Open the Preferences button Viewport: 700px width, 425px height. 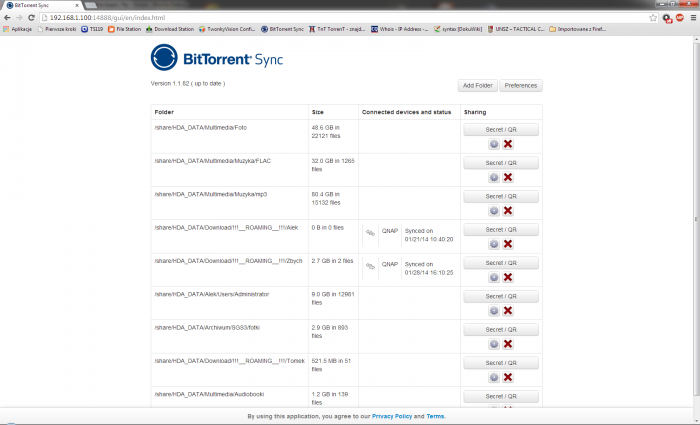coord(521,86)
